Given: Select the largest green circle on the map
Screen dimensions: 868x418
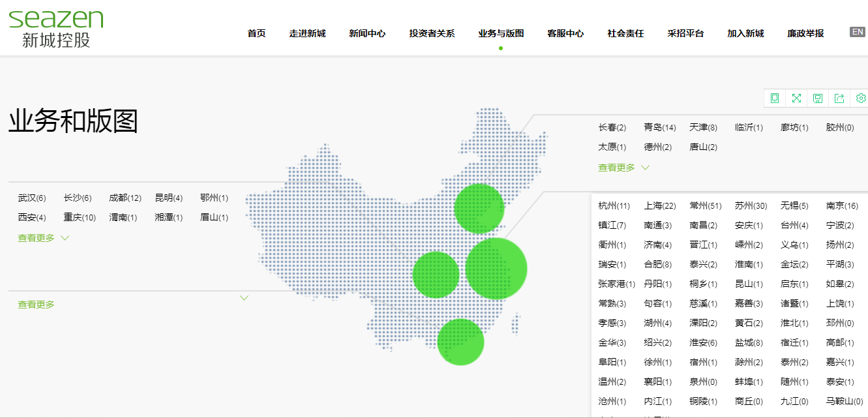Looking at the screenshot, I should (496, 268).
